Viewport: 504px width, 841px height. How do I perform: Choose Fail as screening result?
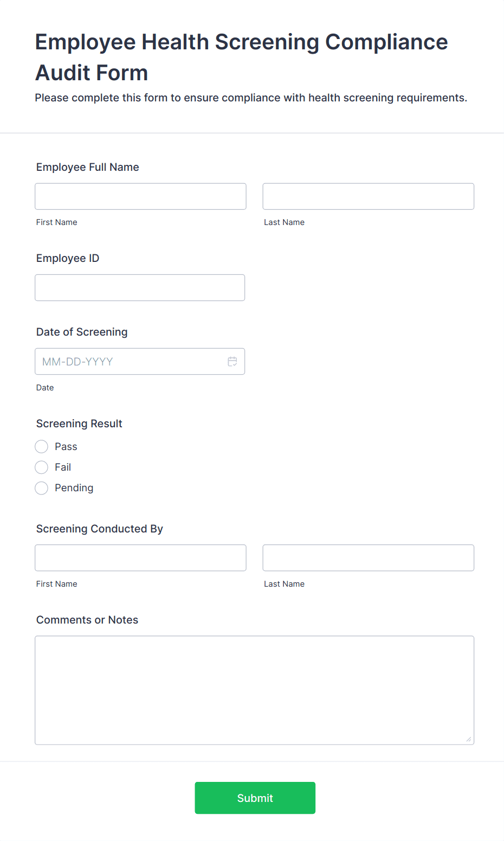(x=42, y=467)
